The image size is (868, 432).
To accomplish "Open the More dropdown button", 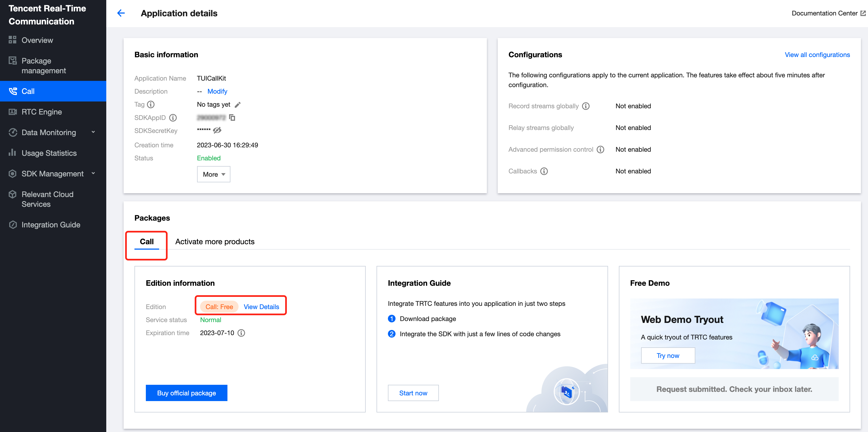I will (x=214, y=174).
